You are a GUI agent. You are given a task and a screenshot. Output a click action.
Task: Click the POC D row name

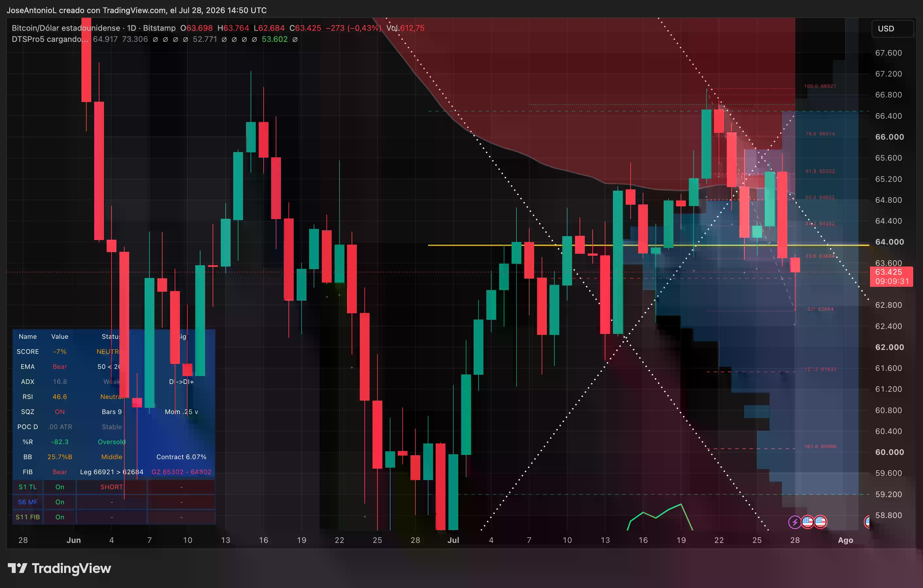pyautogui.click(x=27, y=427)
